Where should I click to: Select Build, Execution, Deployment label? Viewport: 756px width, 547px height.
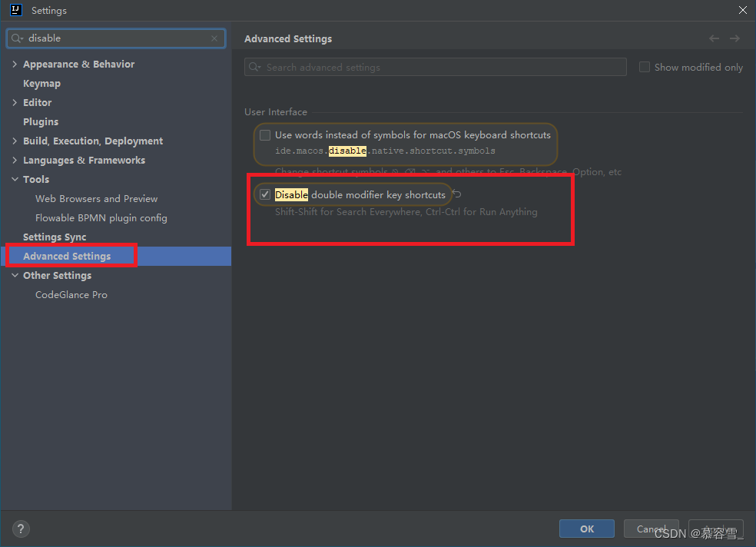93,141
